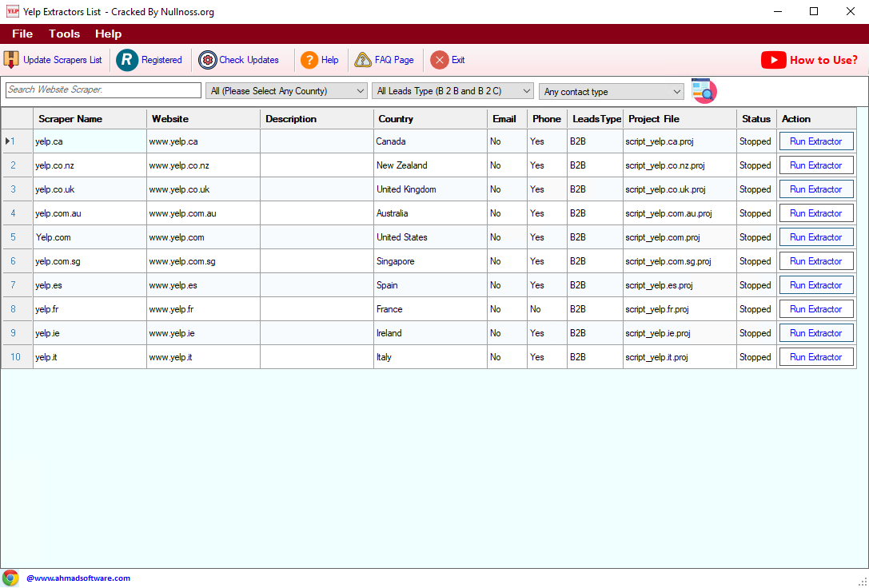This screenshot has height=588, width=869.
Task: Click the Phone column header
Action: (x=547, y=119)
